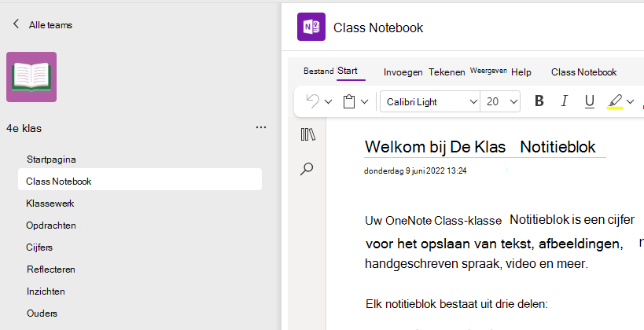
Task: Click the Paste clipboard icon
Action: 349,101
